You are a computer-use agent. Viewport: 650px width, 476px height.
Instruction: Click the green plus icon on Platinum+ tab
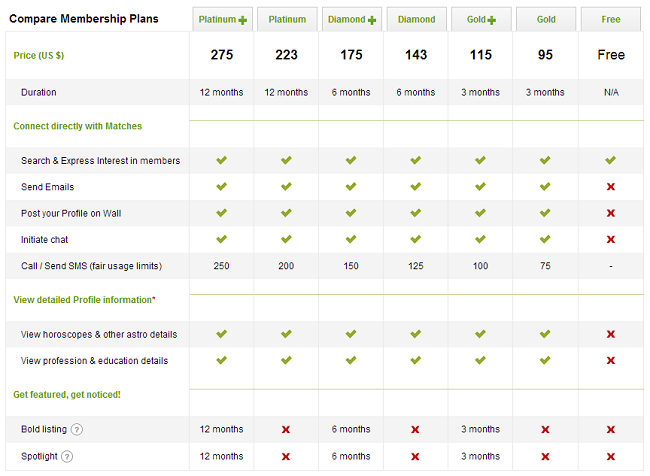coord(243,20)
